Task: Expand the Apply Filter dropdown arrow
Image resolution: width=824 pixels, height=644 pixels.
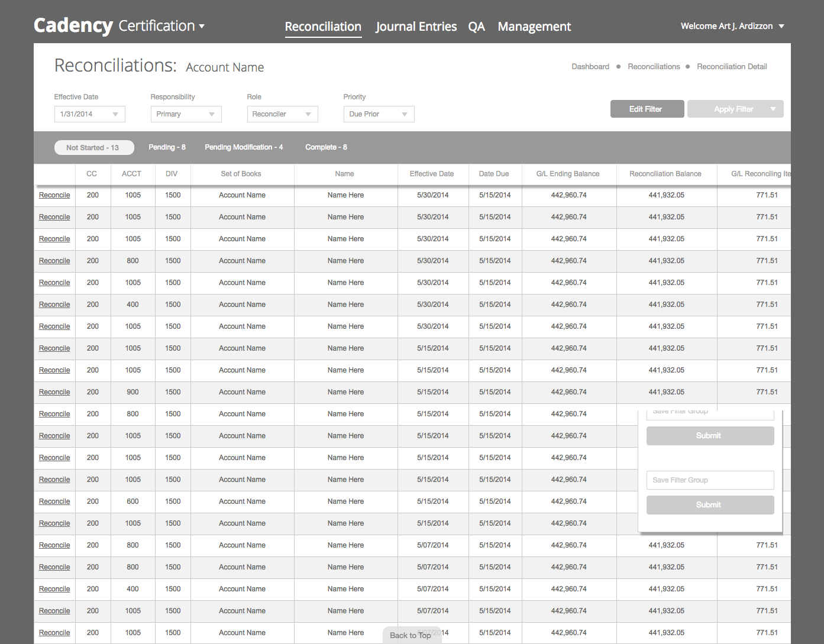Action: pos(773,109)
